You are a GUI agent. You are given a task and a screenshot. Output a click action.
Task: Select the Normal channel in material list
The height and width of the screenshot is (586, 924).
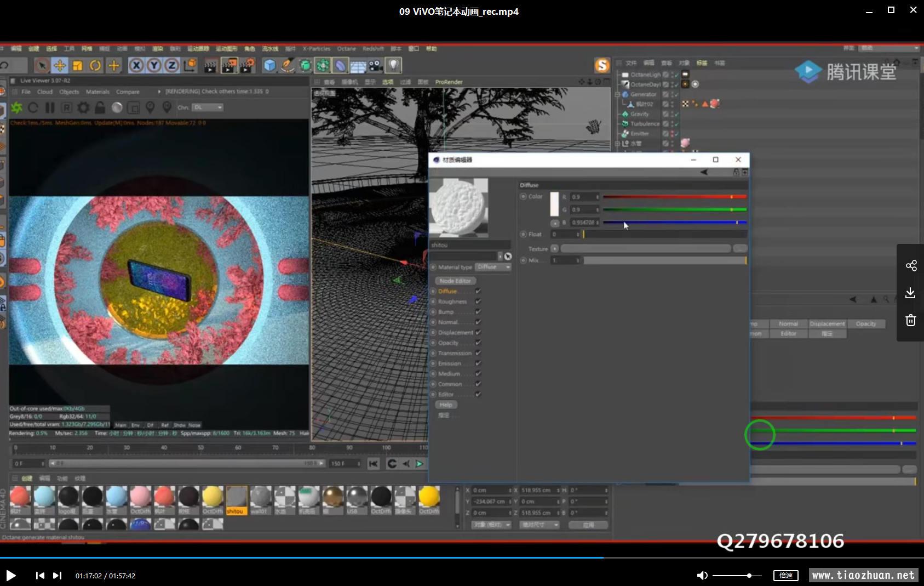pos(448,322)
